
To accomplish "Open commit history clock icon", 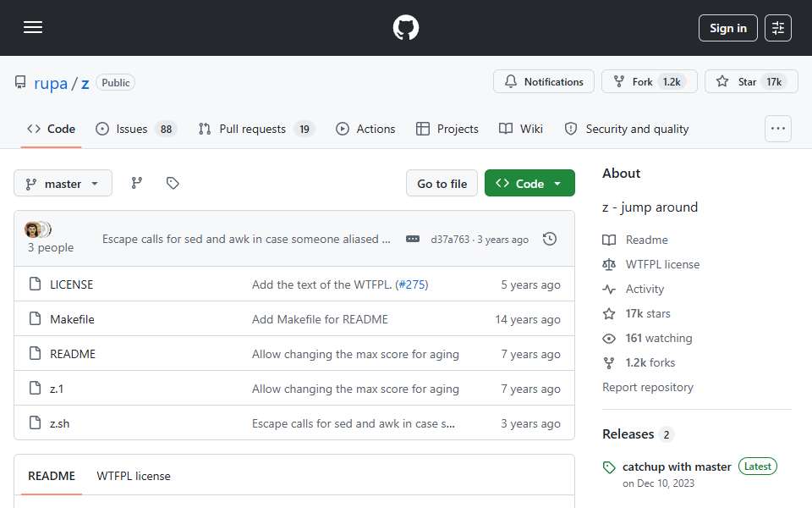I will click(x=550, y=239).
